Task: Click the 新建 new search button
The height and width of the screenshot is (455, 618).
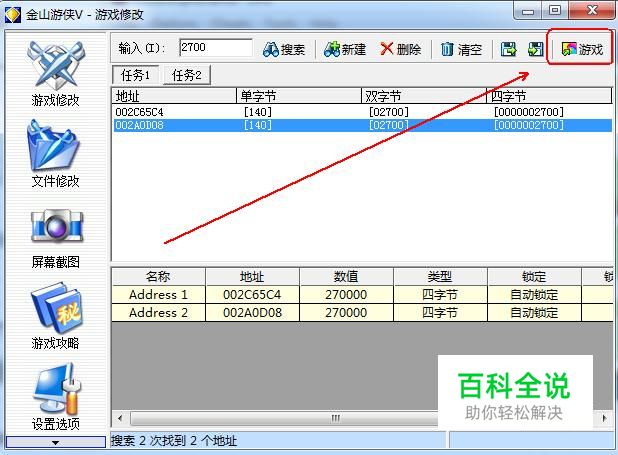Action: pyautogui.click(x=345, y=49)
